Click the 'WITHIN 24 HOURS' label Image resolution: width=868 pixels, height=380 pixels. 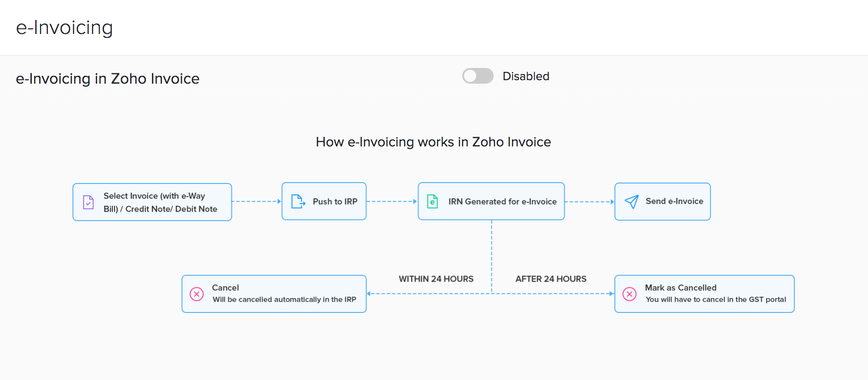coord(436,279)
